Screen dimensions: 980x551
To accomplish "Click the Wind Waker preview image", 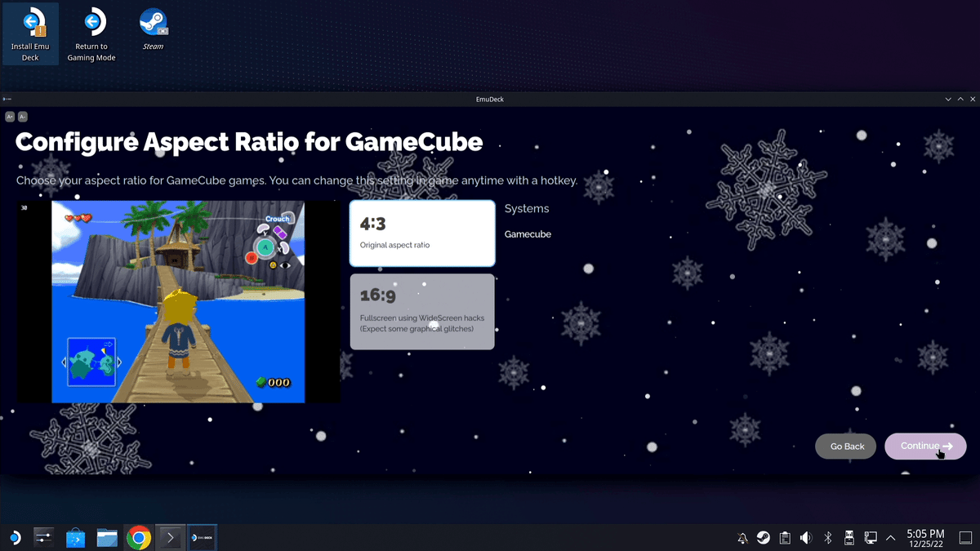I will (x=179, y=302).
